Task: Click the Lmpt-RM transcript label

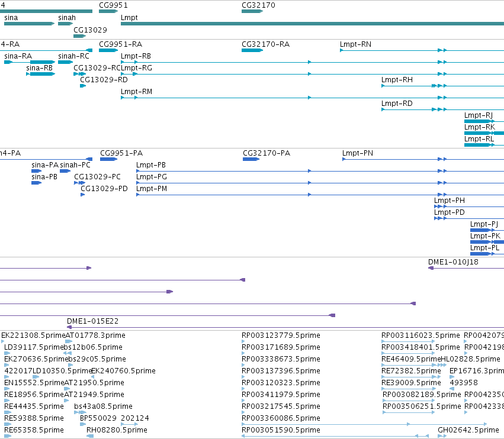Action: [x=136, y=92]
